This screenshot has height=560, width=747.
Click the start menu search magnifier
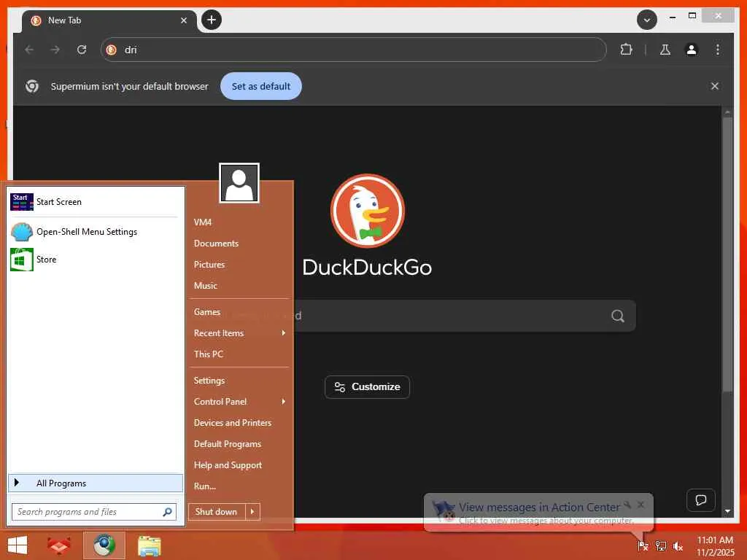pyautogui.click(x=167, y=512)
